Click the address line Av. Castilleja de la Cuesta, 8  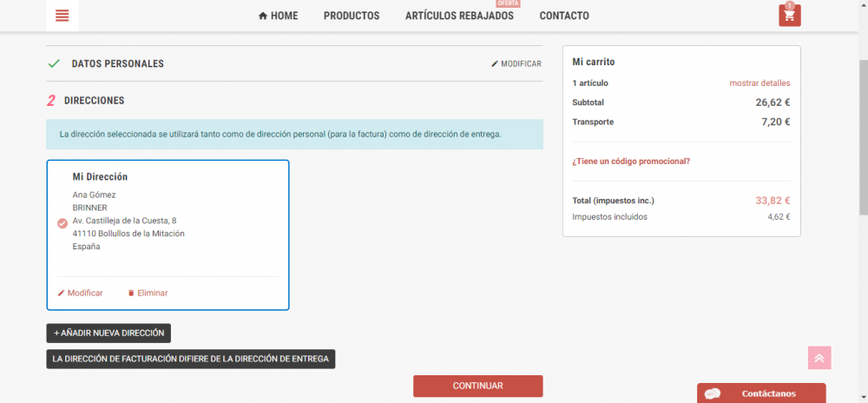[x=124, y=221]
